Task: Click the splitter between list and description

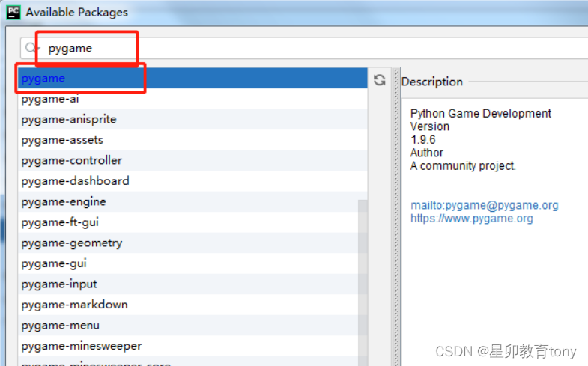Action: (397, 216)
